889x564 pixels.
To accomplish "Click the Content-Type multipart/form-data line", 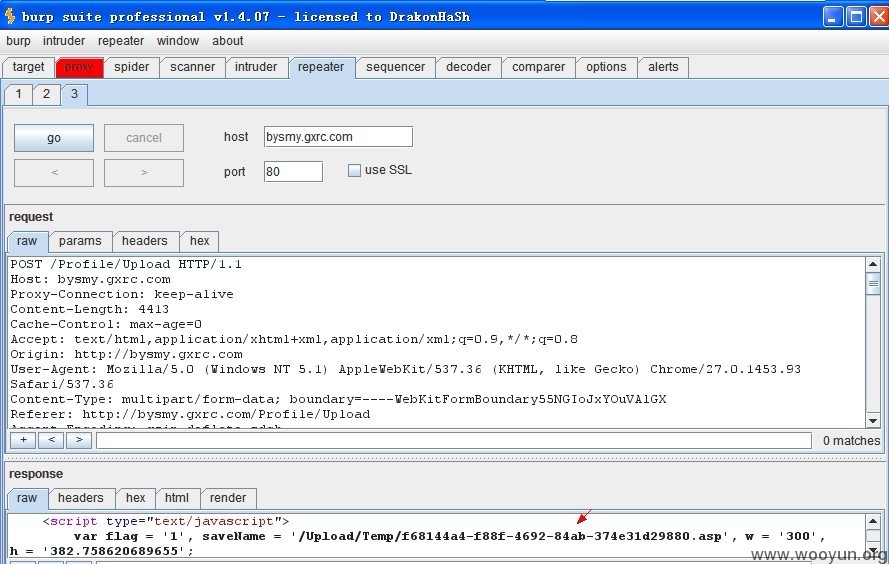I will click(338, 399).
